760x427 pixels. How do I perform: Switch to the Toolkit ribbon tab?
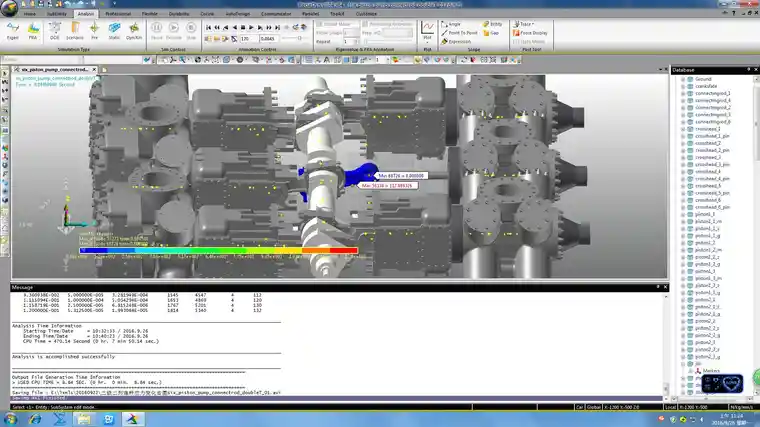tap(337, 14)
